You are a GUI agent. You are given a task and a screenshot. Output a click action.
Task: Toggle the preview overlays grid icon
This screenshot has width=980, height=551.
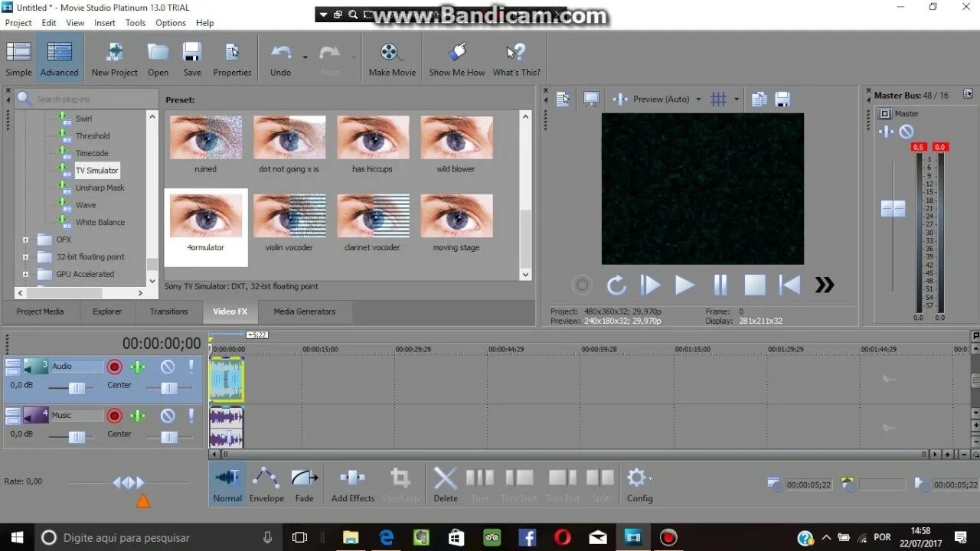pyautogui.click(x=718, y=99)
